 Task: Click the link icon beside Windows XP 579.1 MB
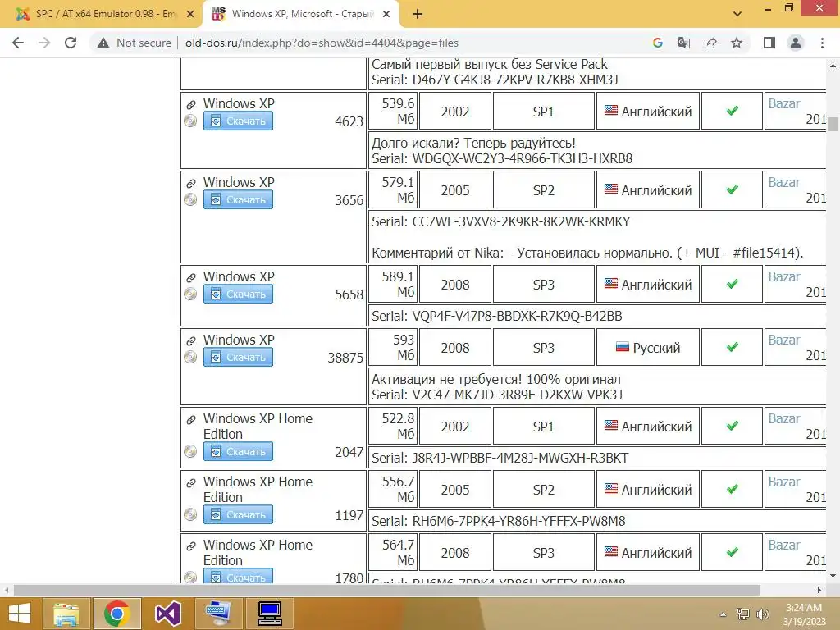[190, 183]
